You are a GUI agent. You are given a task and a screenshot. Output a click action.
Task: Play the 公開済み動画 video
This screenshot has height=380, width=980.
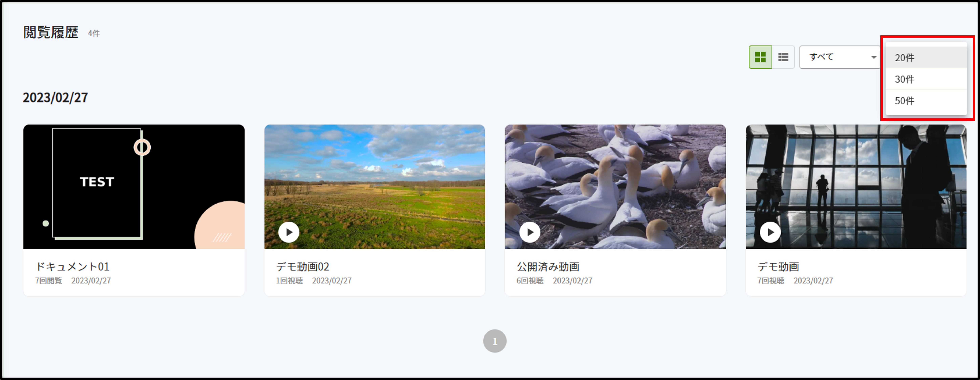(530, 232)
